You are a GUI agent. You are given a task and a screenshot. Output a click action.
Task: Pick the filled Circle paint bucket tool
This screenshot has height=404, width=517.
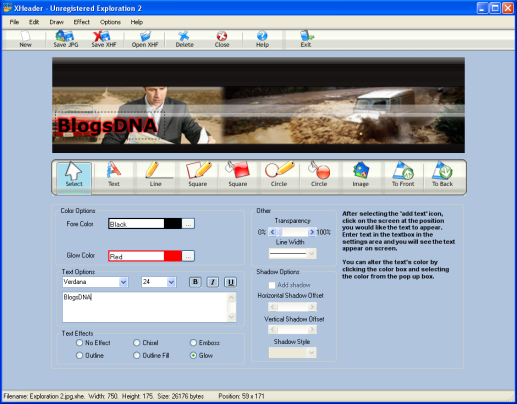319,174
